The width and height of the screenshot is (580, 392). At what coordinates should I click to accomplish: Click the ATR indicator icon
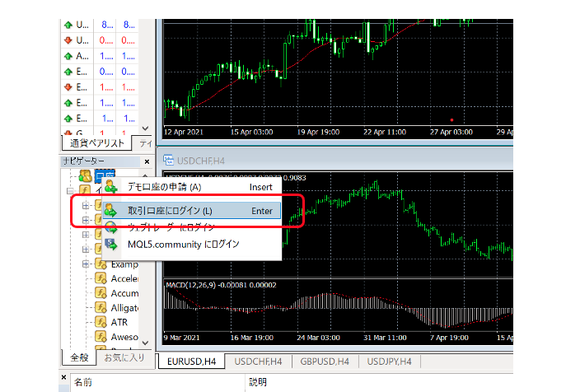pyautogui.click(x=101, y=322)
